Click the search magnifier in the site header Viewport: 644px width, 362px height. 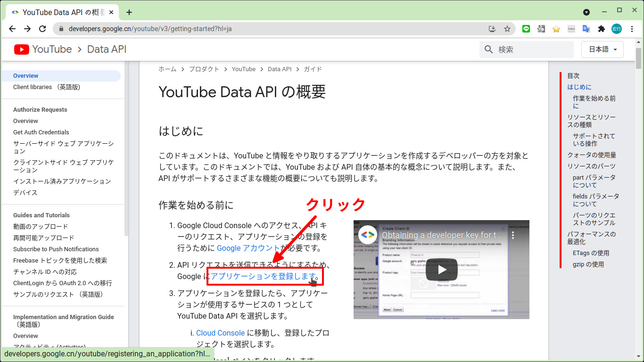tap(488, 49)
